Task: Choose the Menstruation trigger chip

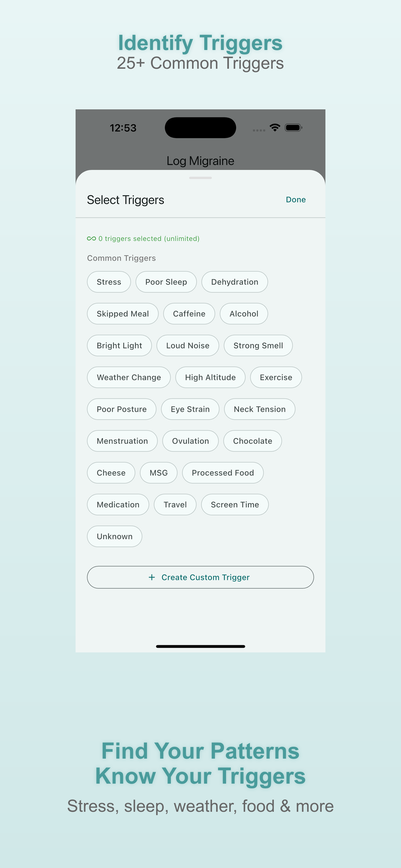Action: coord(122,441)
